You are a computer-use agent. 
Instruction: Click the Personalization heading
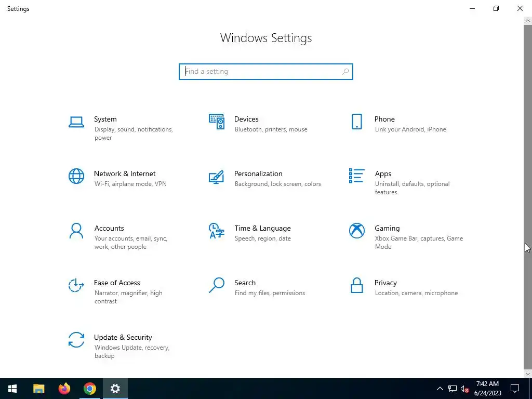(258, 174)
